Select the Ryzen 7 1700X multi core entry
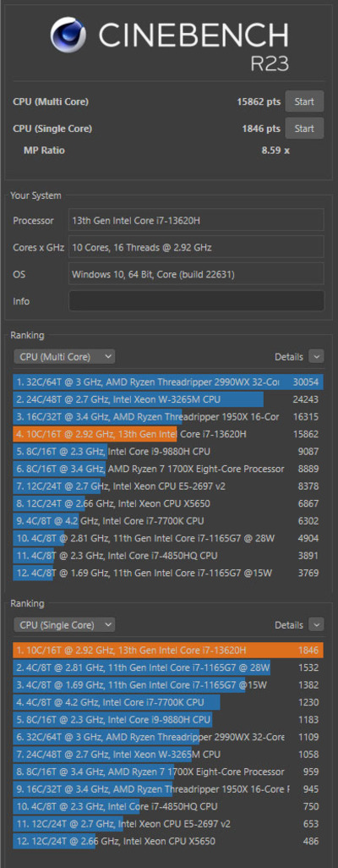338x868 pixels. pos(168,469)
